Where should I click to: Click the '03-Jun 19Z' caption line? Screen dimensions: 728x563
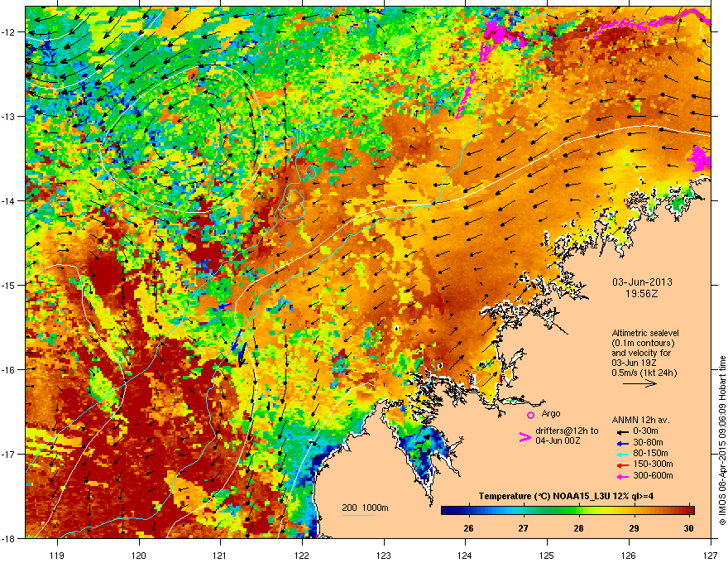point(635,363)
